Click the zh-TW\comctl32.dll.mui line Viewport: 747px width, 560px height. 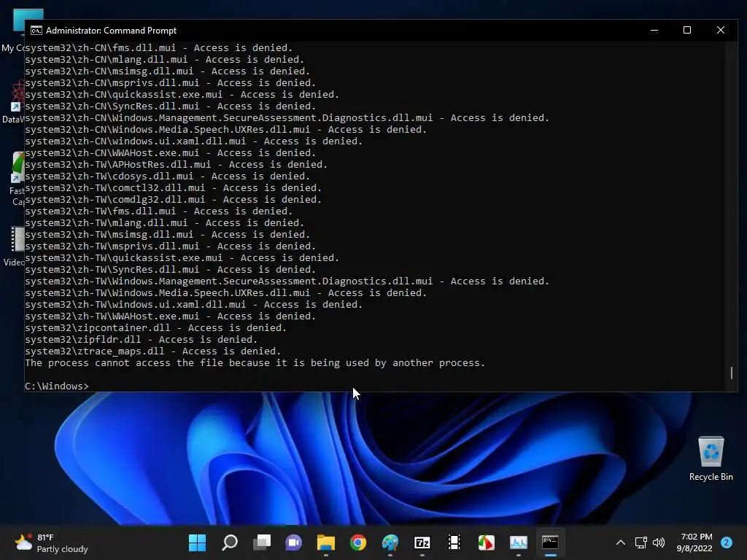coord(174,187)
